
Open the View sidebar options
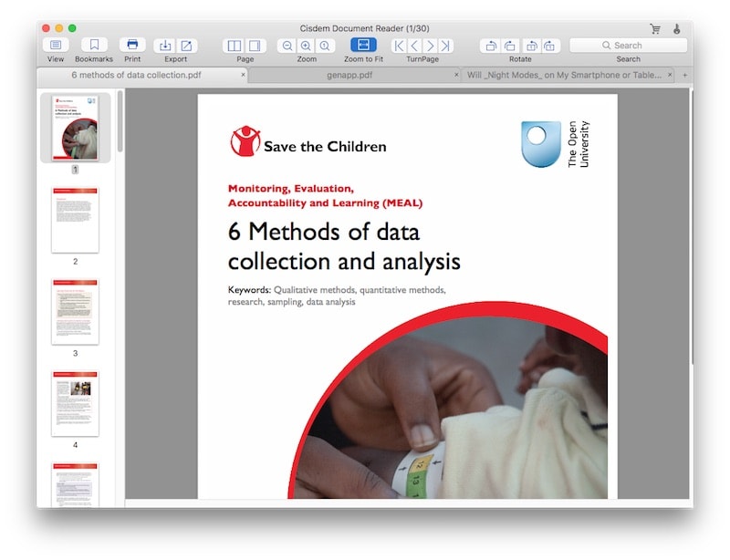56,46
